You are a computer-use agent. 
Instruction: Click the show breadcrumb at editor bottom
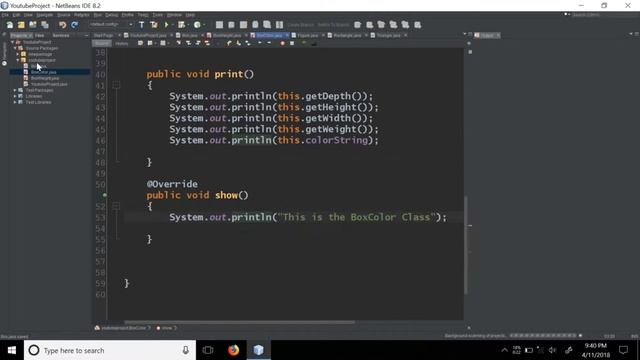point(167,328)
